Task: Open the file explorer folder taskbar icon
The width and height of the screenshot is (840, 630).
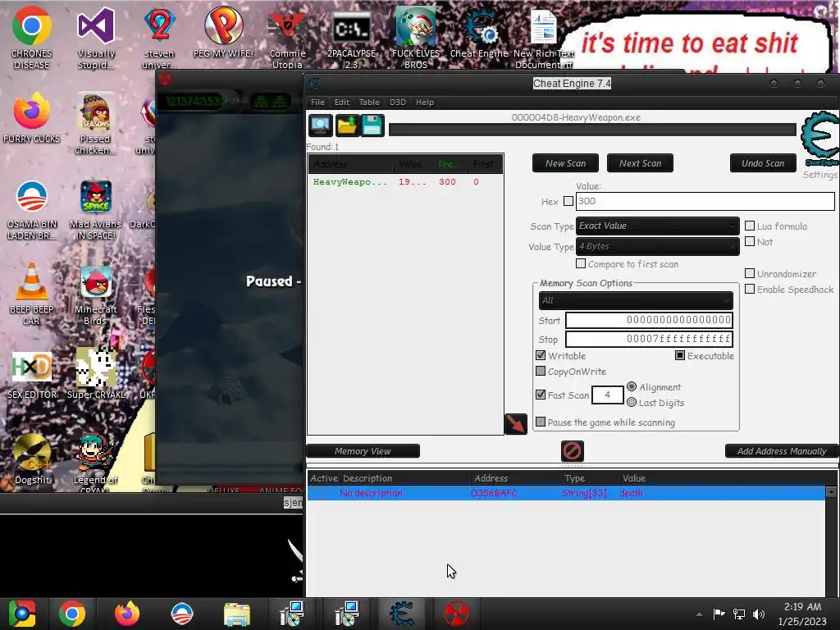Action: 237,614
